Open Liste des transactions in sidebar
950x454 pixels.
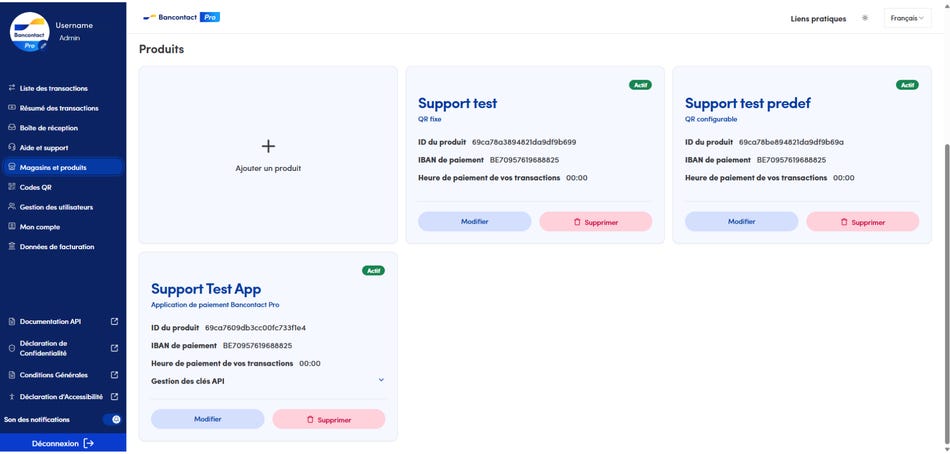(53, 88)
